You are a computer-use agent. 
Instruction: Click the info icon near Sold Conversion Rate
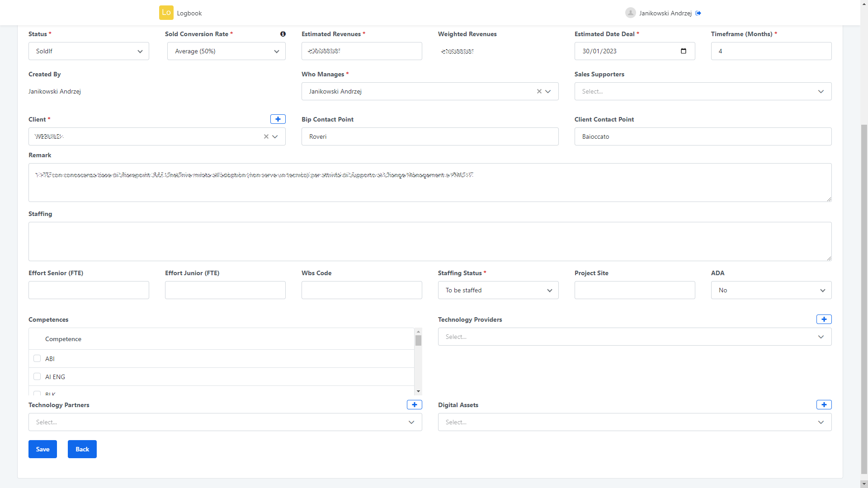283,34
